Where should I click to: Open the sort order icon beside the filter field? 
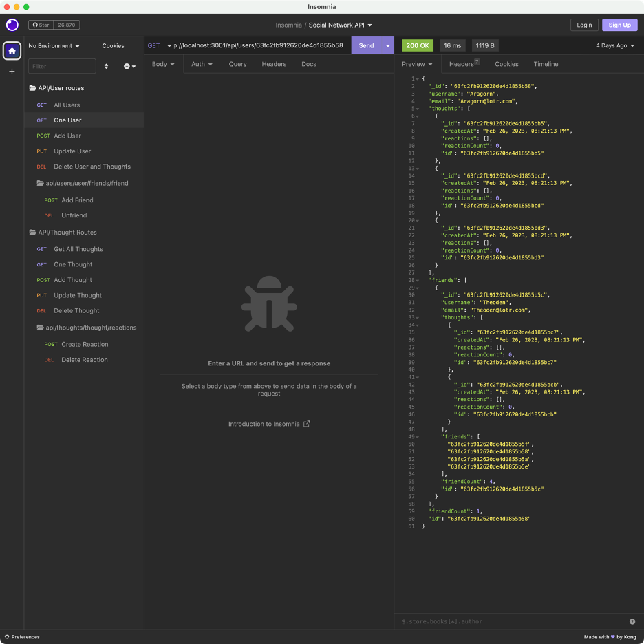pos(106,66)
